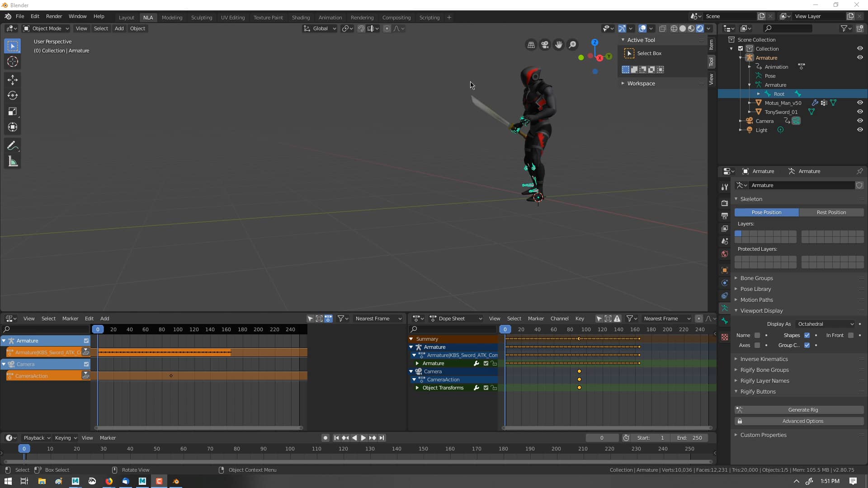The width and height of the screenshot is (868, 488).
Task: Switch viewport to Rendered shading mode
Action: point(700,28)
